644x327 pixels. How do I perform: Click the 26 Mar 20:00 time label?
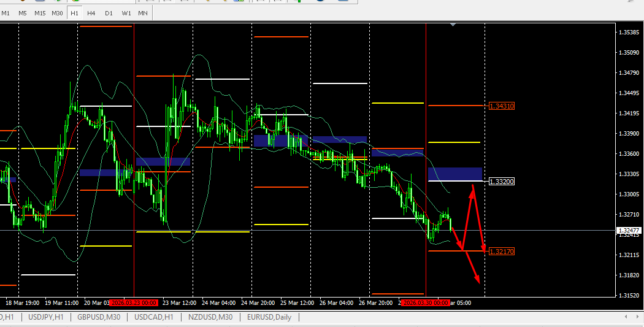(x=375, y=302)
